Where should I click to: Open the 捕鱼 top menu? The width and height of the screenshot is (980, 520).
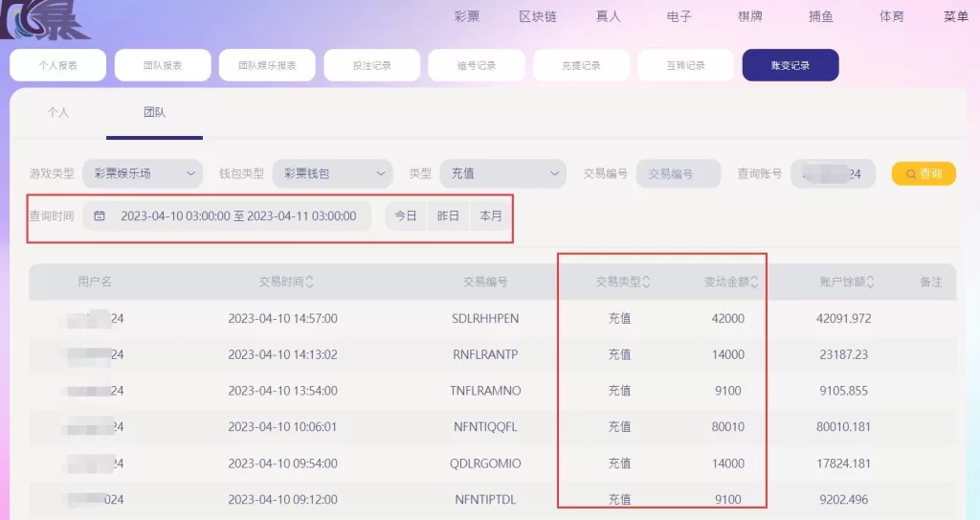pos(820,17)
